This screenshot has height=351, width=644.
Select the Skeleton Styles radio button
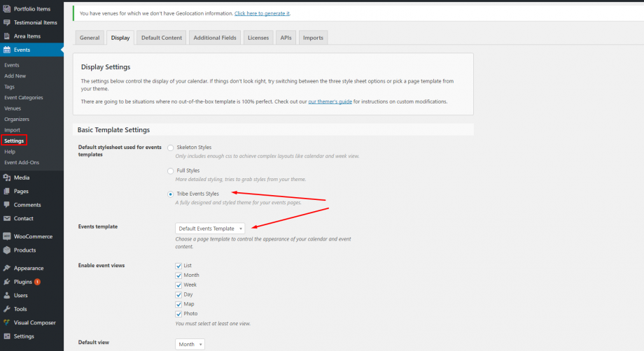coord(171,148)
